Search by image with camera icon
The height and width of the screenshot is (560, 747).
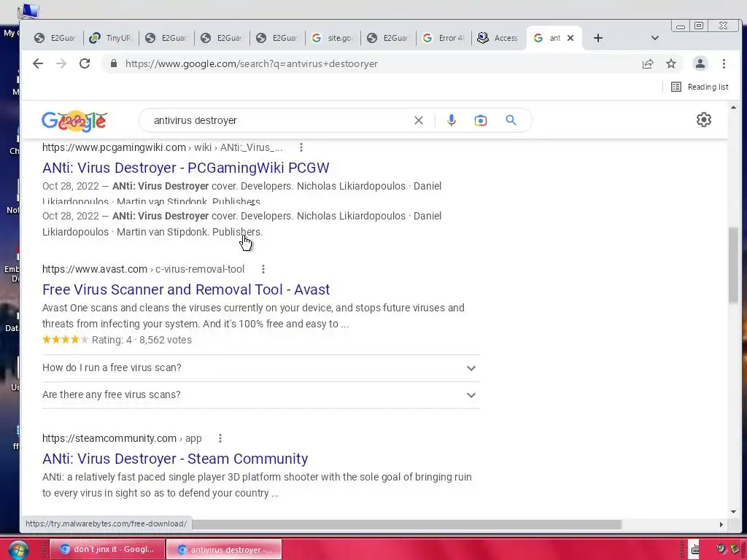[x=481, y=120]
